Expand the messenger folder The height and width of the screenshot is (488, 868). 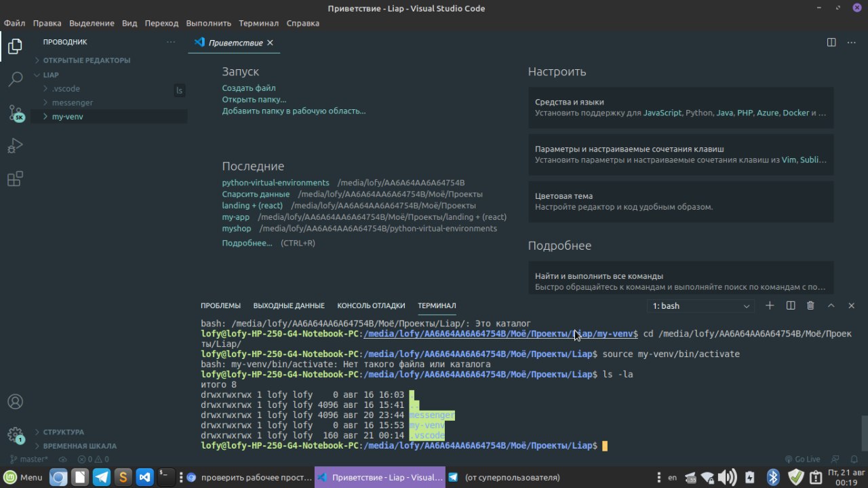108,102
